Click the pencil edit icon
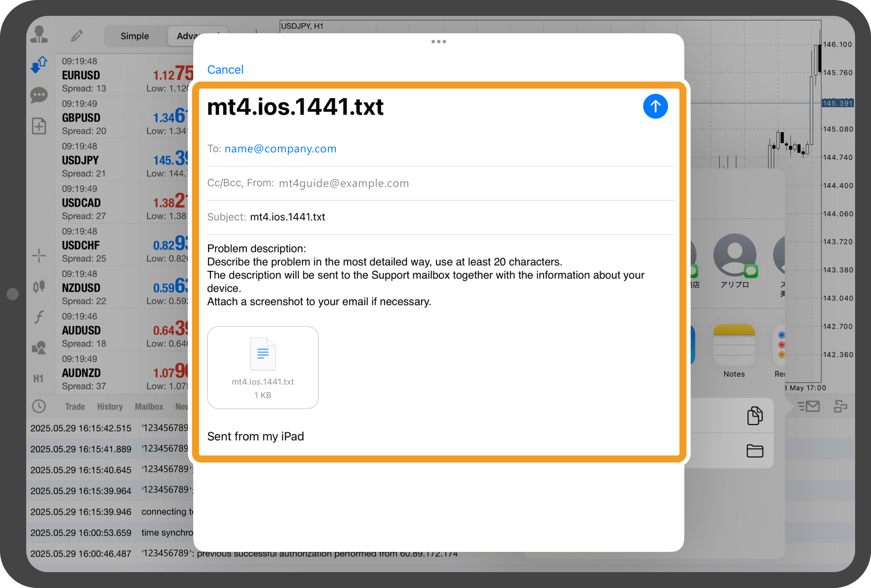 tap(77, 36)
